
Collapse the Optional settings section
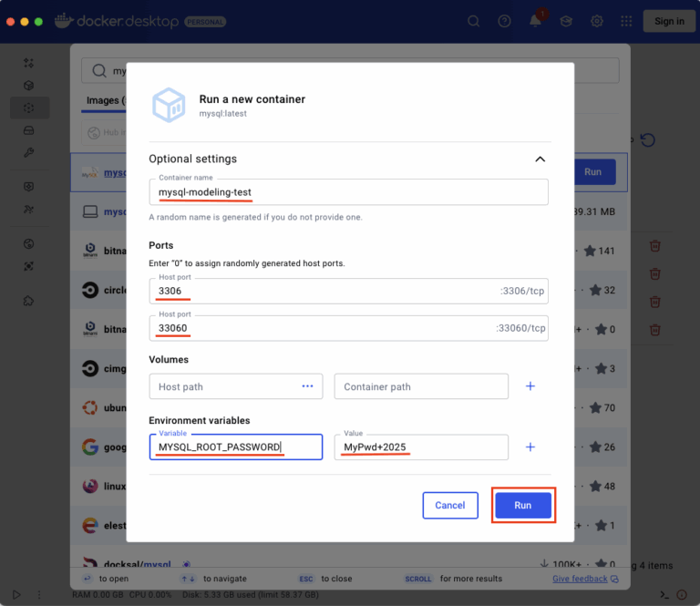coord(540,159)
